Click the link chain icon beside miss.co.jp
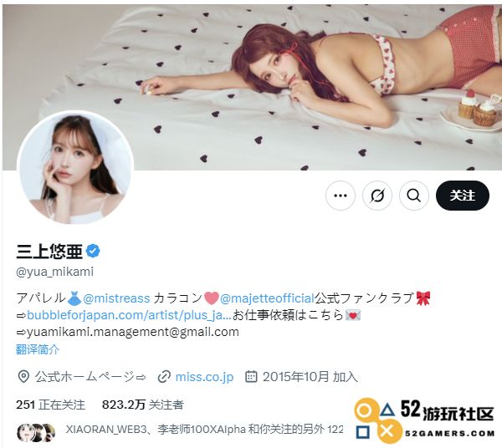The image size is (502, 448). tap(164, 377)
